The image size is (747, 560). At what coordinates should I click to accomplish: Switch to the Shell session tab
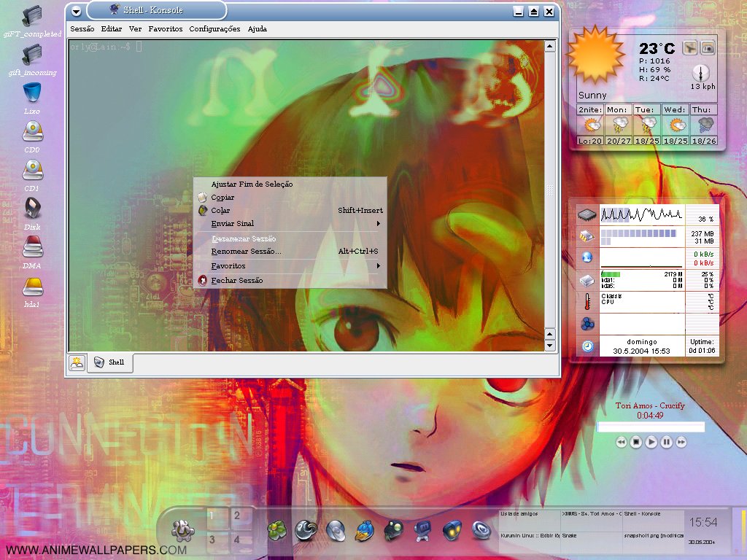tap(111, 362)
